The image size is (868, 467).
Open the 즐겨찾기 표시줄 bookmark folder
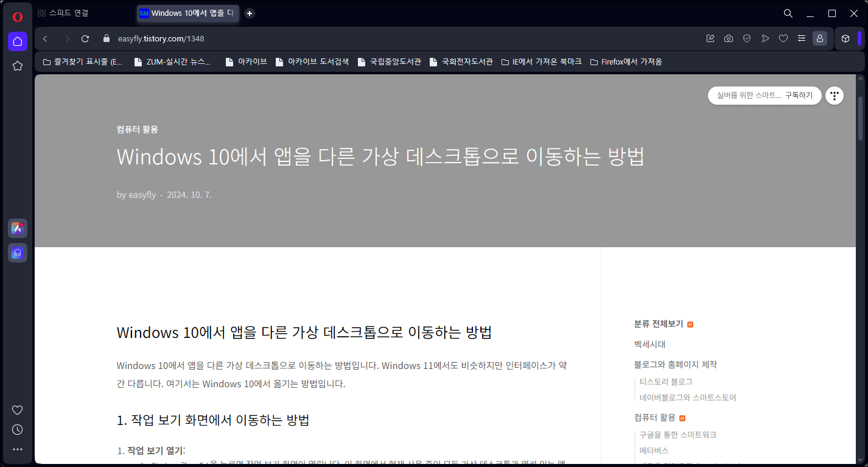(83, 61)
